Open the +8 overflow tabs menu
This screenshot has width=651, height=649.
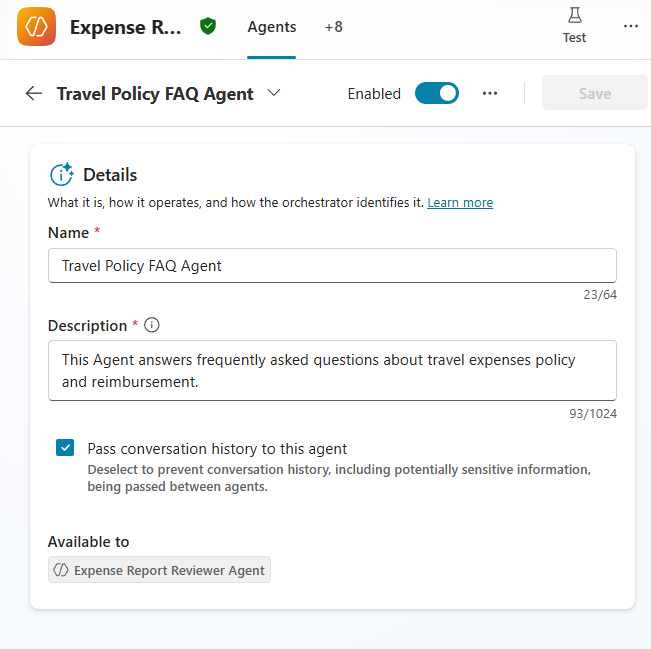click(x=333, y=27)
